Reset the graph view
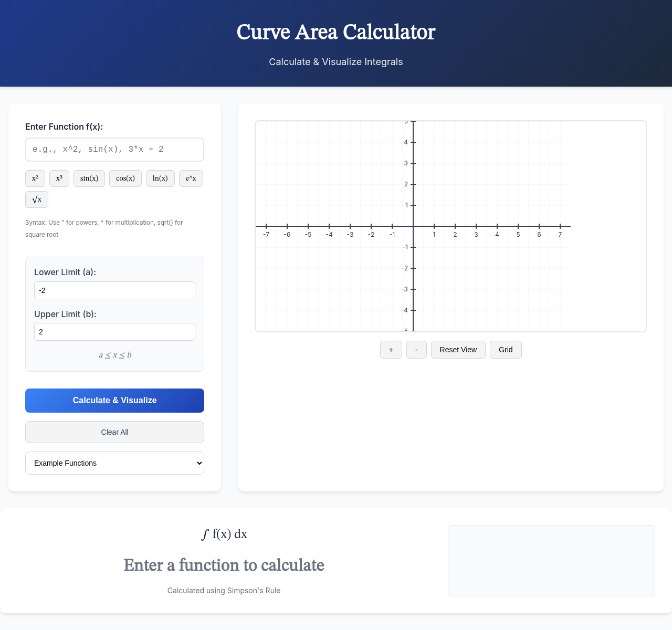 (x=458, y=350)
